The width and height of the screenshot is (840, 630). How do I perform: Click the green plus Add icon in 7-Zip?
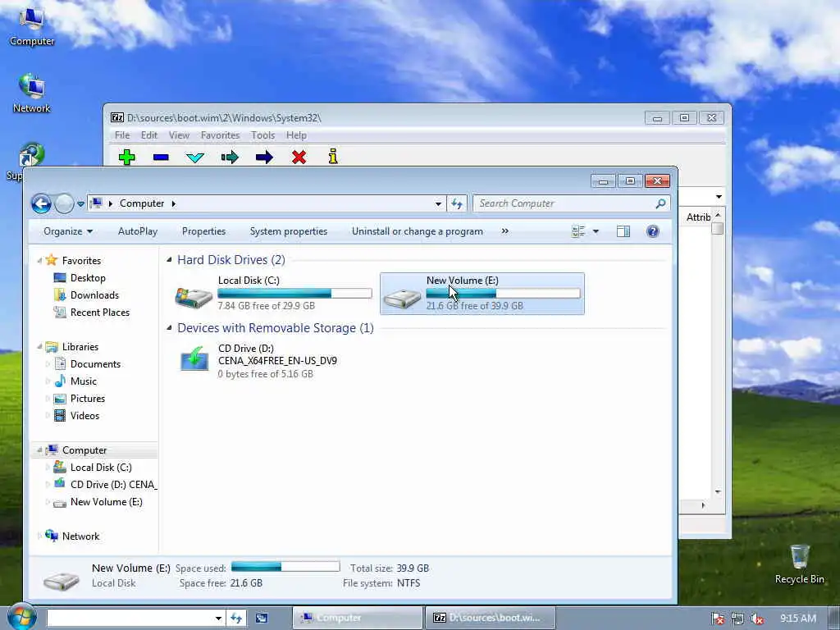point(127,157)
